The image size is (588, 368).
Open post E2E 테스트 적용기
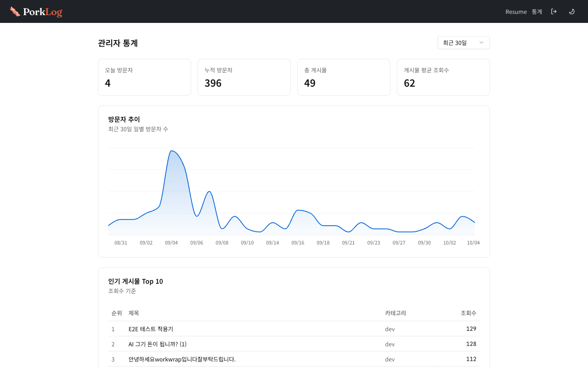coord(151,329)
